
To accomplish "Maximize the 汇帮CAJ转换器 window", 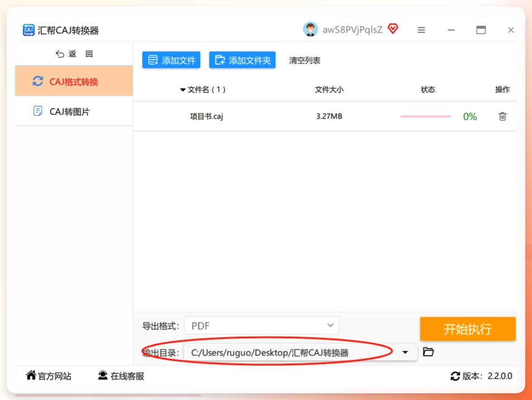I will tap(481, 30).
